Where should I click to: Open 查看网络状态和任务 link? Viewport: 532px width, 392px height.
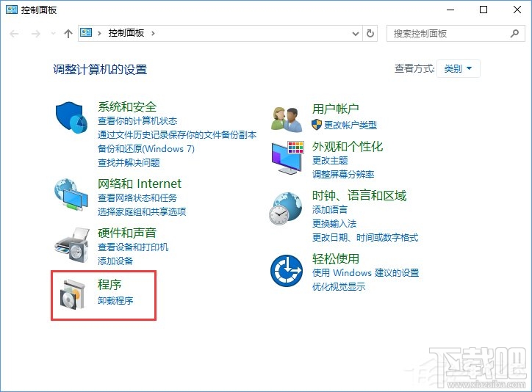[137, 198]
